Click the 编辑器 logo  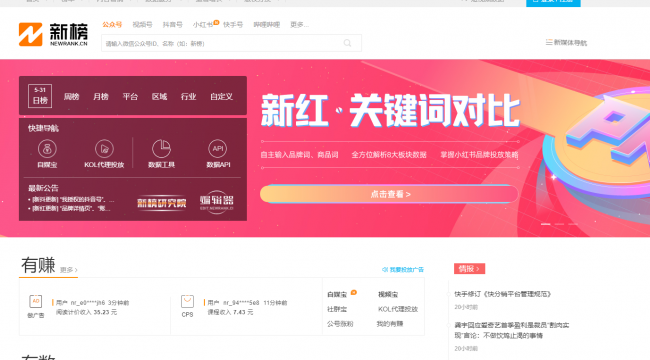pyautogui.click(x=217, y=202)
